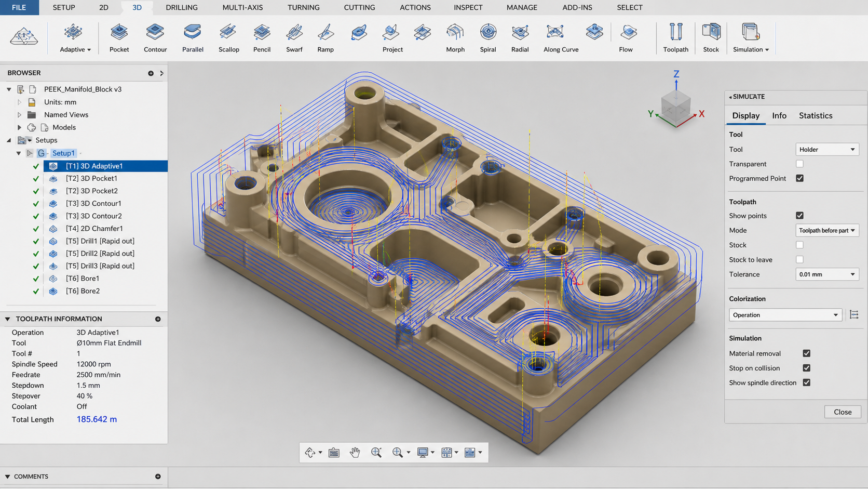This screenshot has height=489, width=868.
Task: Toggle the Show points checkbox
Action: tap(799, 215)
